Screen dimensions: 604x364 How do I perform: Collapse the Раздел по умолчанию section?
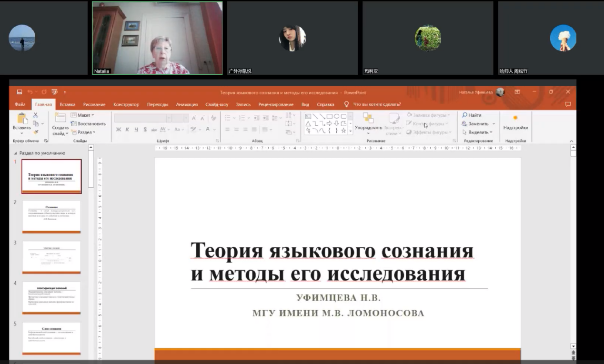[x=15, y=153]
